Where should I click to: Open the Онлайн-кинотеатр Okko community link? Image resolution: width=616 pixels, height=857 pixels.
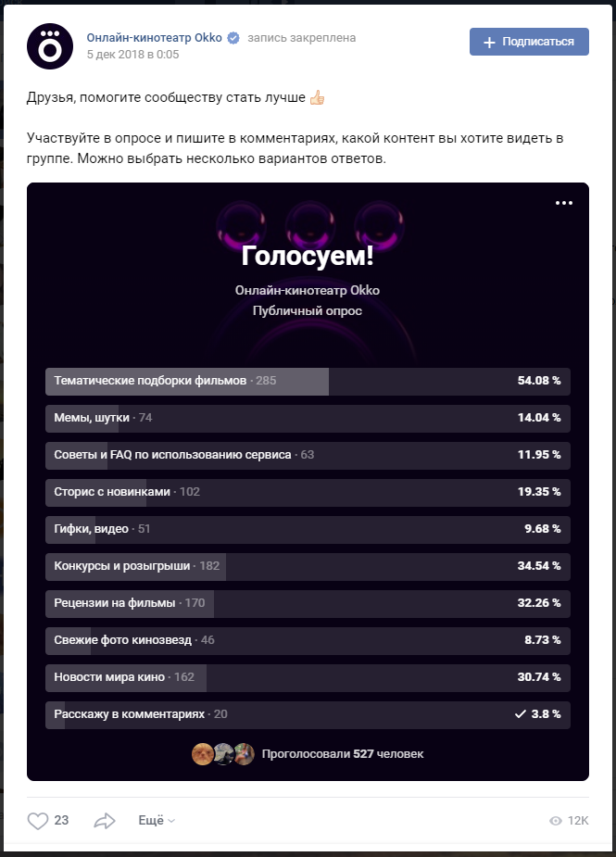(x=154, y=38)
